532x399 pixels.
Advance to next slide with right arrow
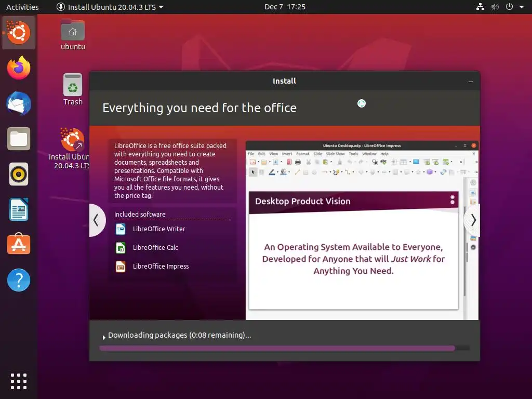tap(473, 220)
